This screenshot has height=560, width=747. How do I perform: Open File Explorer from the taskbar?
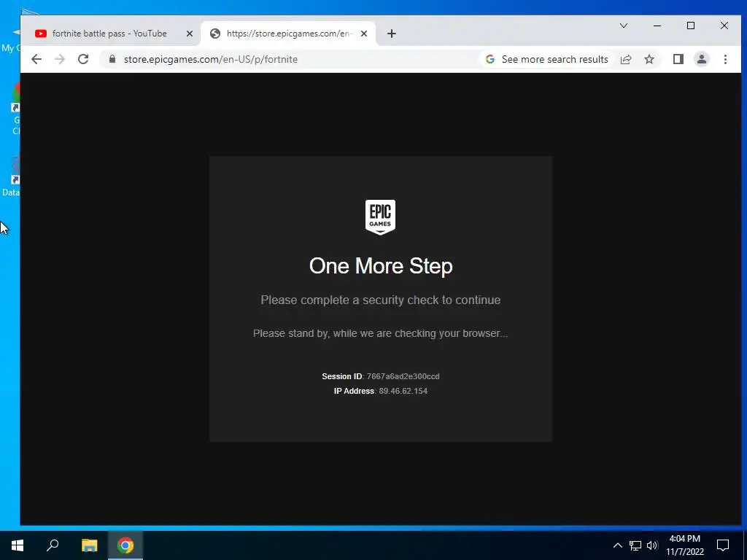click(x=89, y=545)
